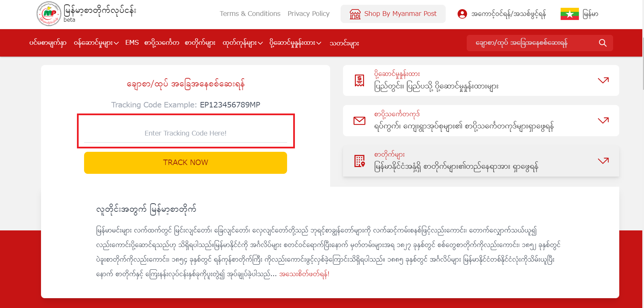Go to သတင်းများ news menu
The height and width of the screenshot is (308, 644).
pos(344,43)
